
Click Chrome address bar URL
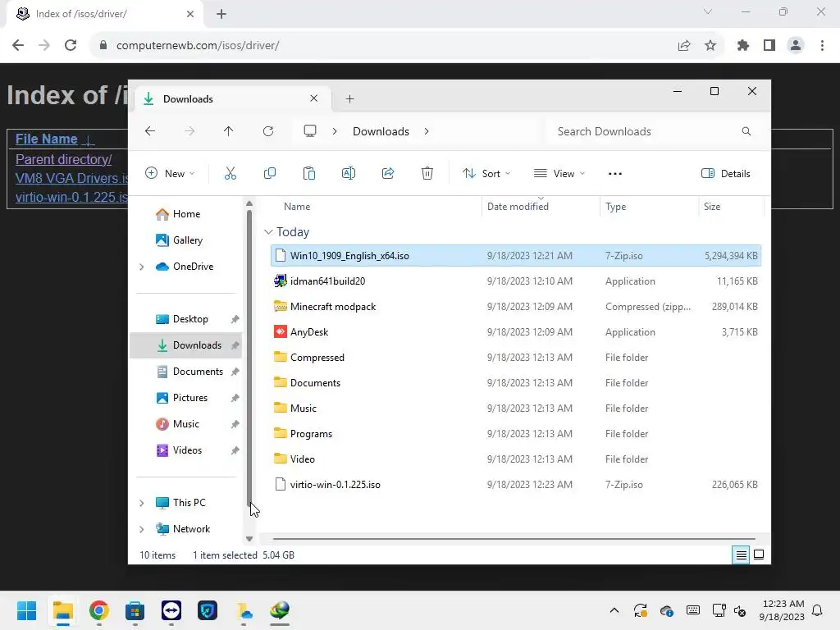pyautogui.click(x=198, y=46)
